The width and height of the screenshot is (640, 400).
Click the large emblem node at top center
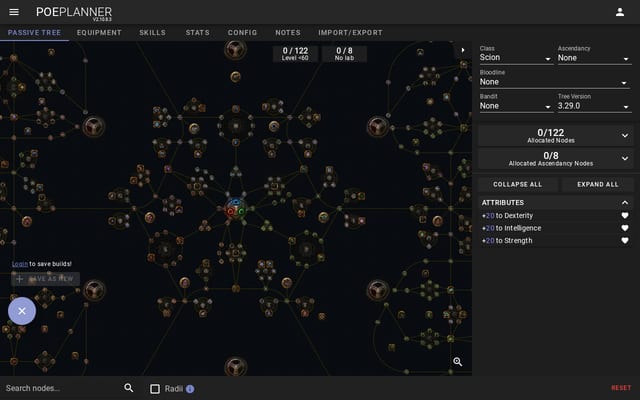pos(236,49)
